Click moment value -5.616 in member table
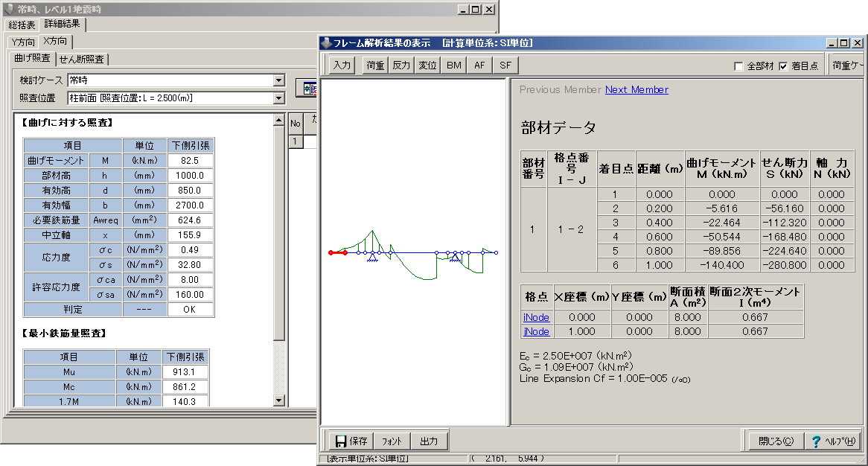 (722, 208)
